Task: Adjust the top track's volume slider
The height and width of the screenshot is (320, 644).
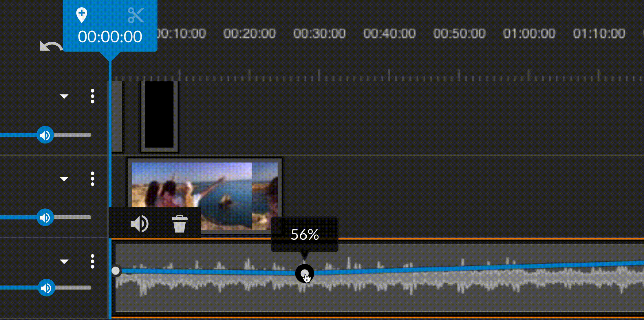Action: pos(45,135)
